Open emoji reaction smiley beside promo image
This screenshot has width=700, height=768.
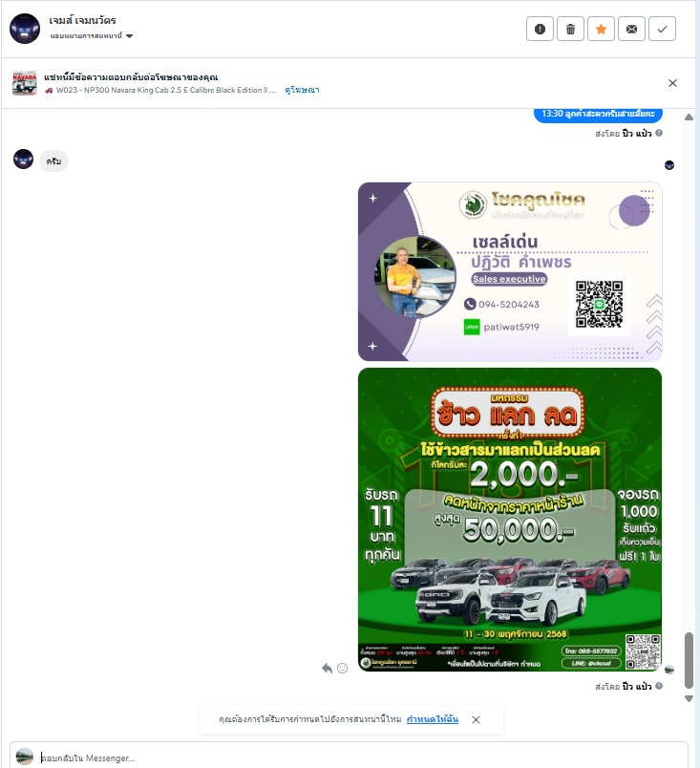tap(342, 668)
